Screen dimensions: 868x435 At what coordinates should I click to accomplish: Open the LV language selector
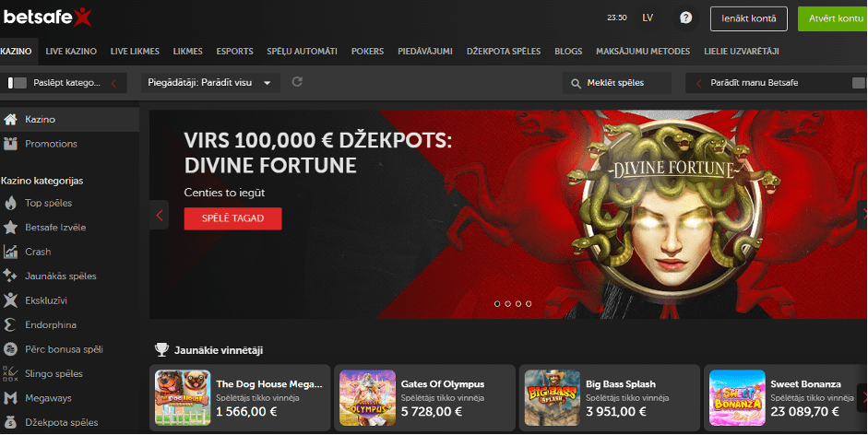[x=648, y=18]
